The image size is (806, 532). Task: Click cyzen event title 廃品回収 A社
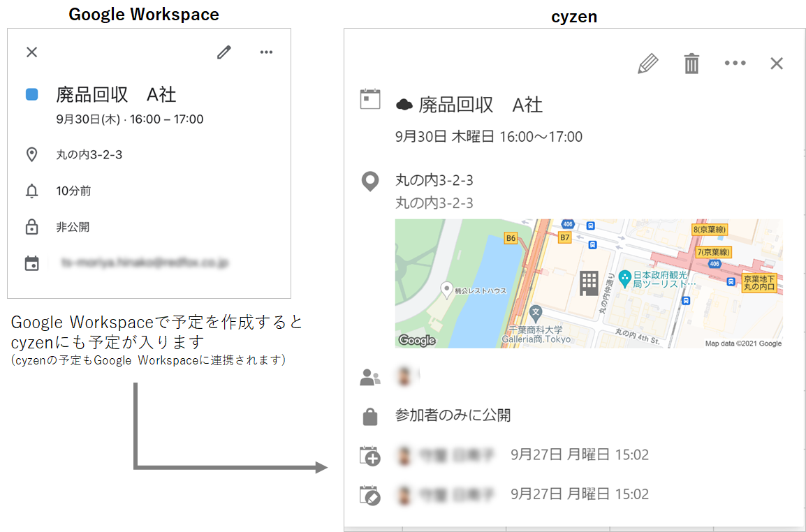pos(480,105)
